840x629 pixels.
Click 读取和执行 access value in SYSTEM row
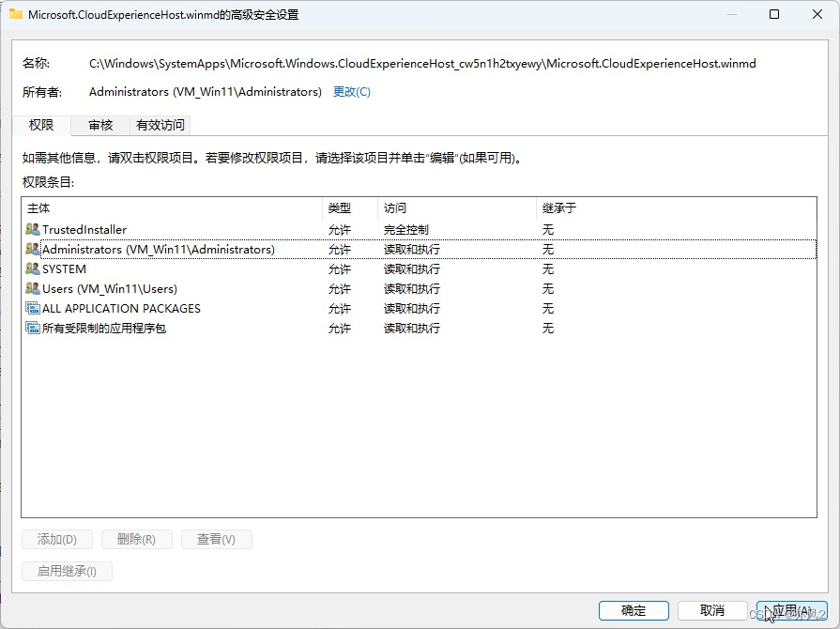pyautogui.click(x=411, y=268)
